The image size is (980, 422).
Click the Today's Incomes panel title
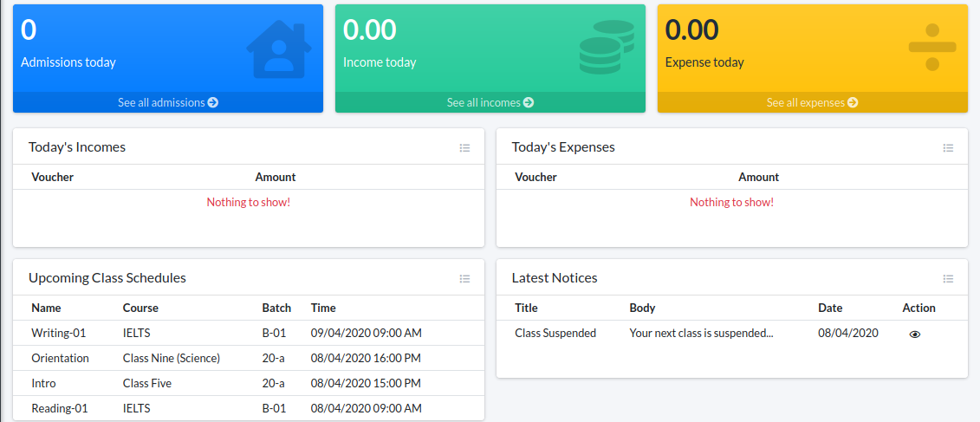[x=77, y=147]
